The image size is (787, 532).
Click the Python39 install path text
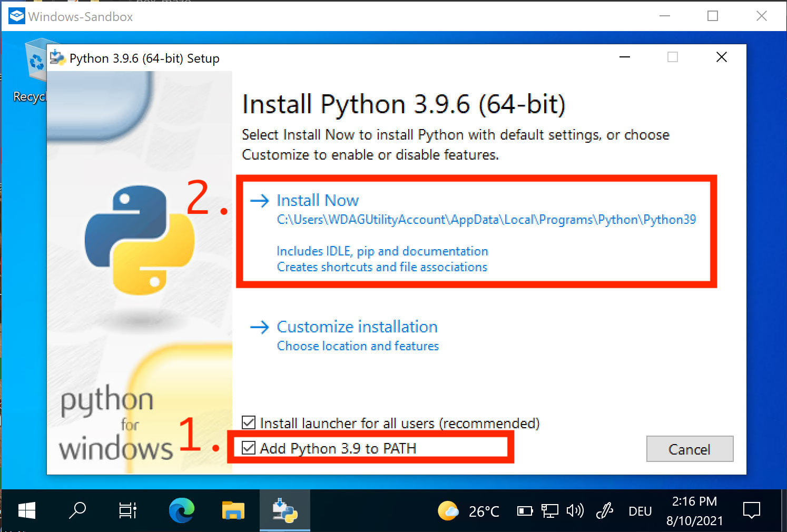(486, 220)
